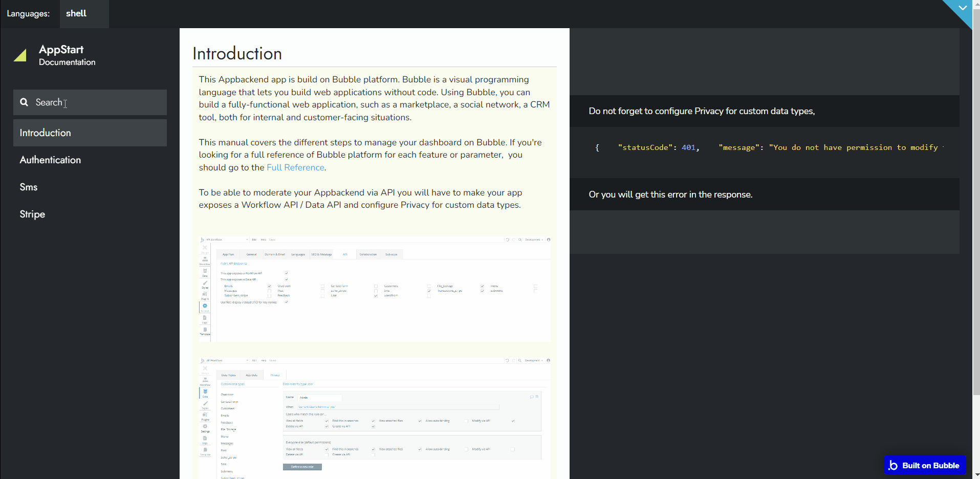This screenshot has width=980, height=479.
Task: Click the search magnifier icon
Action: 24,102
